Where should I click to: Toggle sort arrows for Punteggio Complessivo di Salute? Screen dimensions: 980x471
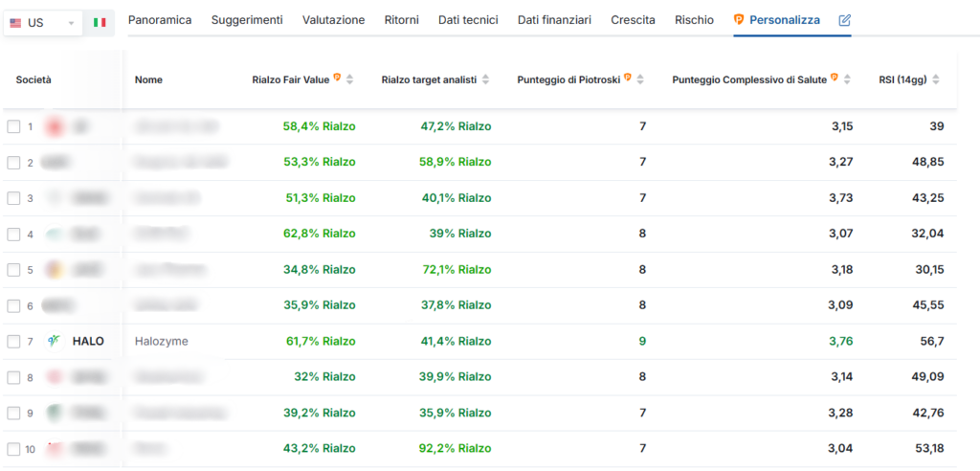(x=848, y=79)
